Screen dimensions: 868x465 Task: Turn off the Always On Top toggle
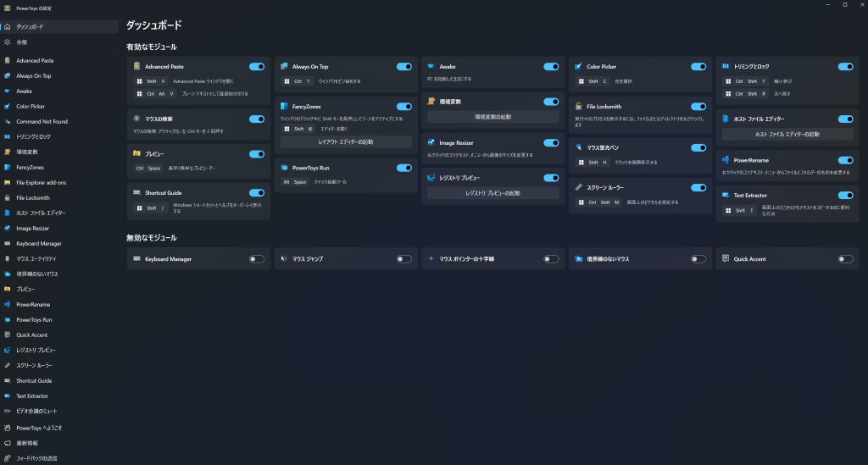pyautogui.click(x=404, y=66)
